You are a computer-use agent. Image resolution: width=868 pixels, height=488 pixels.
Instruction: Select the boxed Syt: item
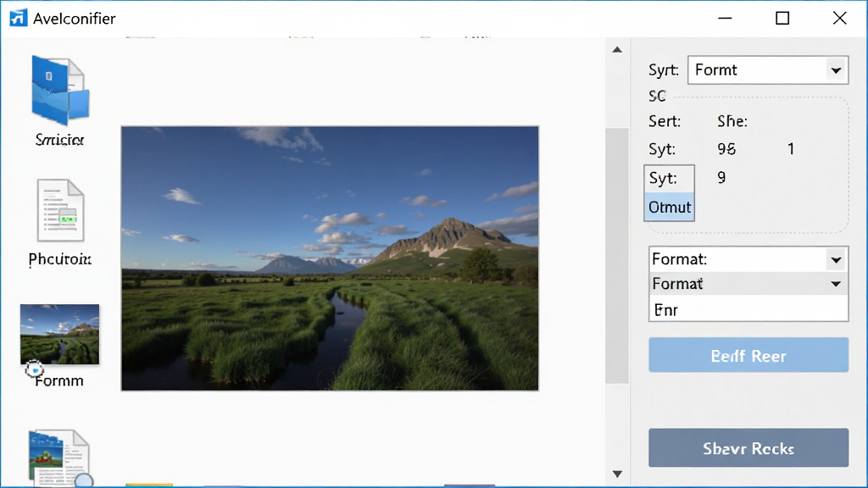[x=670, y=178]
